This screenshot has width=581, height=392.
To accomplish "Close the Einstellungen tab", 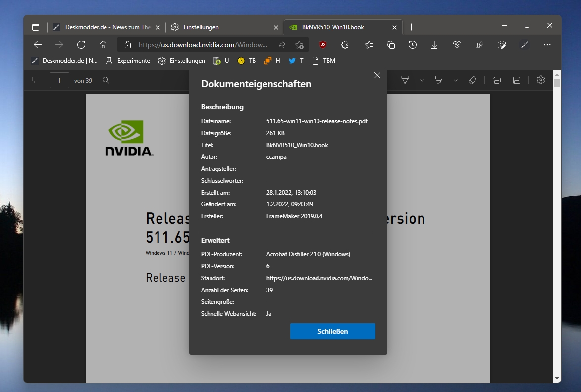I will point(276,27).
